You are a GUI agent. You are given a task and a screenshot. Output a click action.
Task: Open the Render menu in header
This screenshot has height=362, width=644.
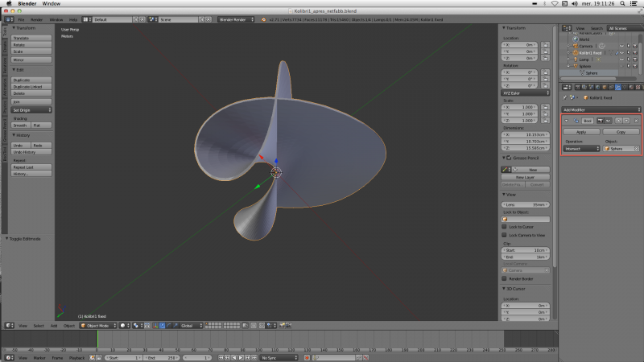[x=36, y=19]
